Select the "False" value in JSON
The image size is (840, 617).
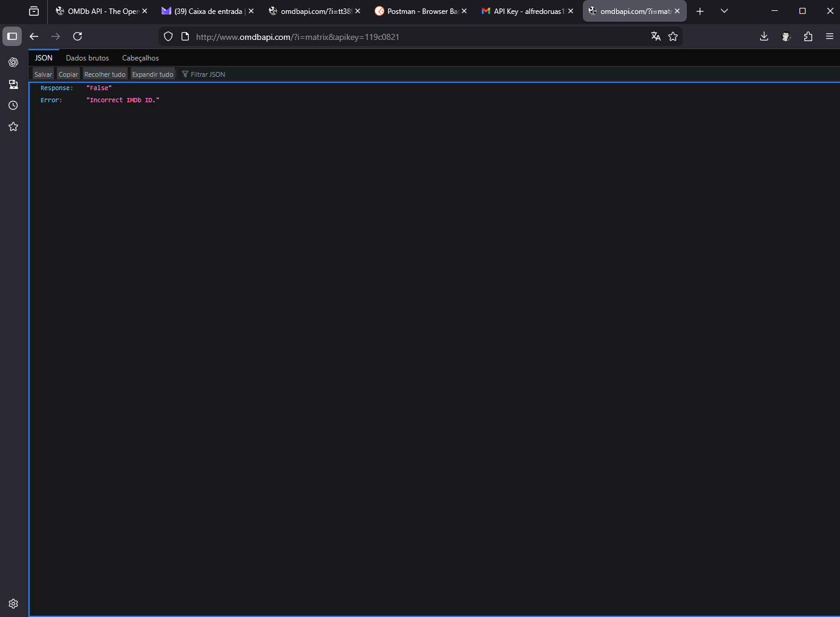click(99, 88)
